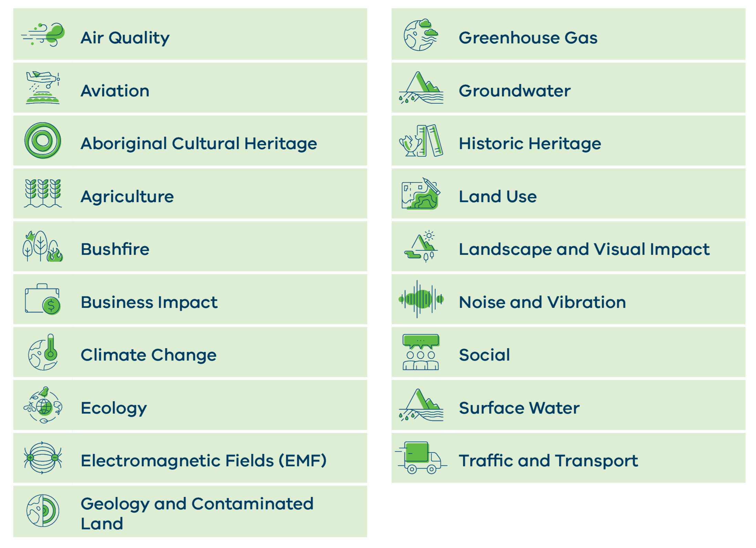The image size is (756, 548).
Task: Click the Climate Change thermometer globe icon
Action: coord(43,352)
